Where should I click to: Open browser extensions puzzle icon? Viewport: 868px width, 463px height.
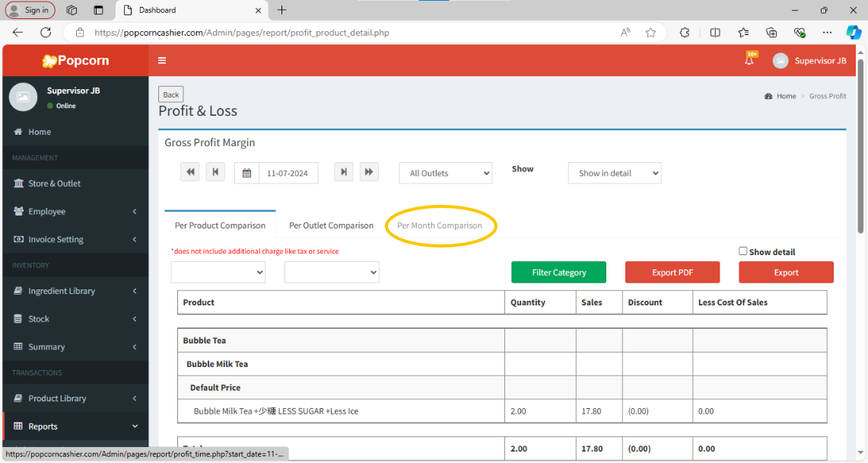coord(685,33)
